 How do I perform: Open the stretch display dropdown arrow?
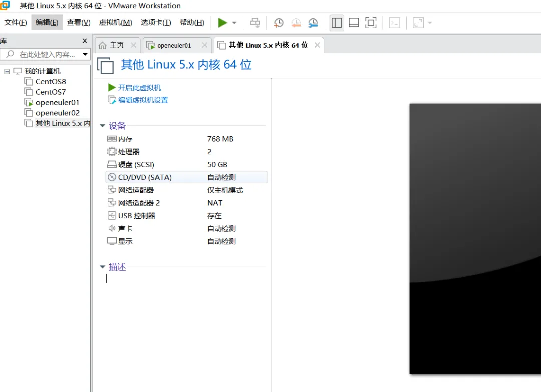point(430,23)
